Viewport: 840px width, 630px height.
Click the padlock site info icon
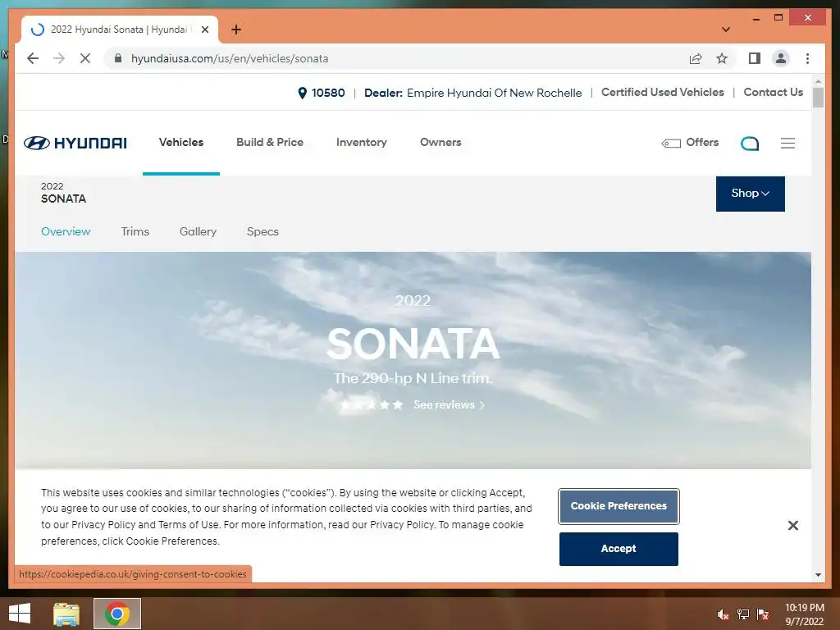118,58
